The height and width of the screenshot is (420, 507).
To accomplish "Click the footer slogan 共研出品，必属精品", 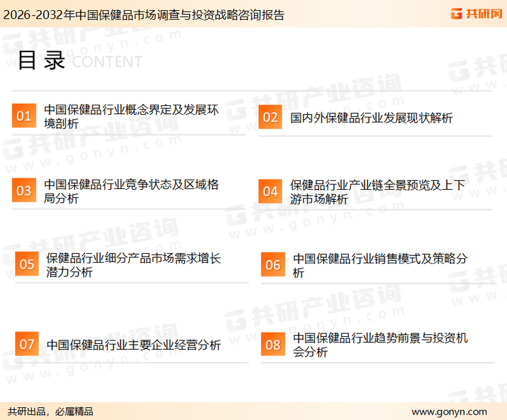I will 51,412.
